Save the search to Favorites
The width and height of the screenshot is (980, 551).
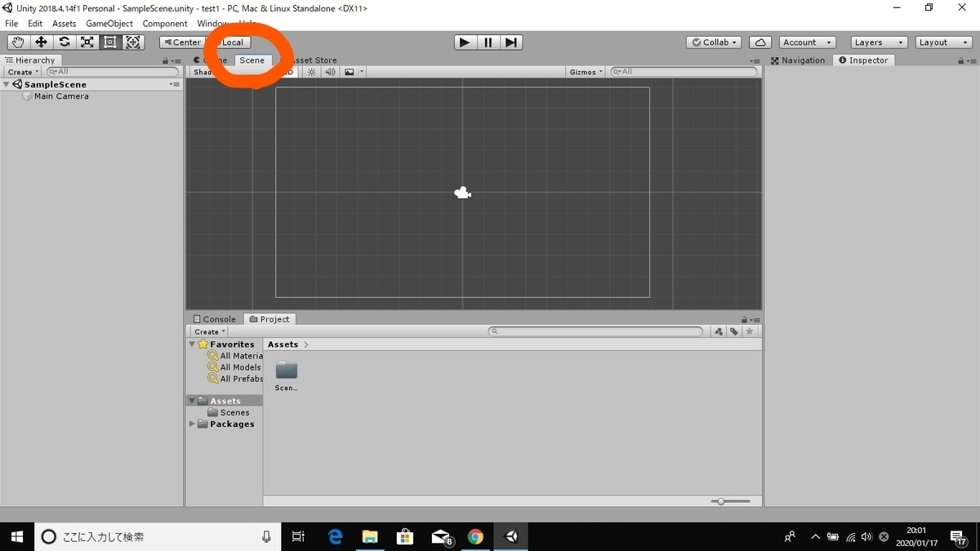point(750,331)
